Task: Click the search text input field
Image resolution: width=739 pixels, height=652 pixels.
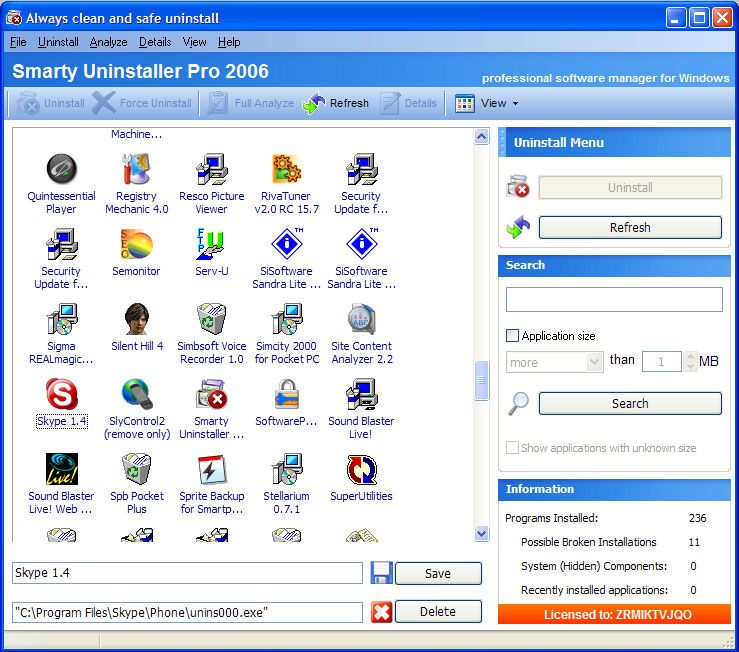Action: tap(614, 300)
